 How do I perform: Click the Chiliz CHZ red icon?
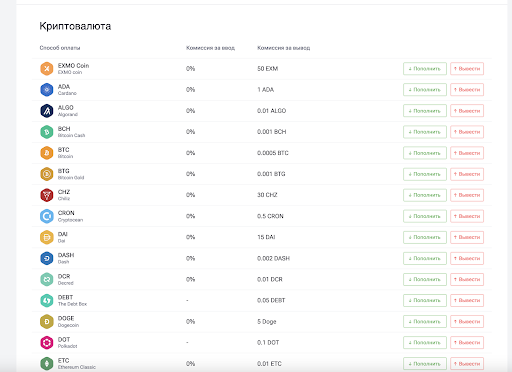tap(47, 195)
